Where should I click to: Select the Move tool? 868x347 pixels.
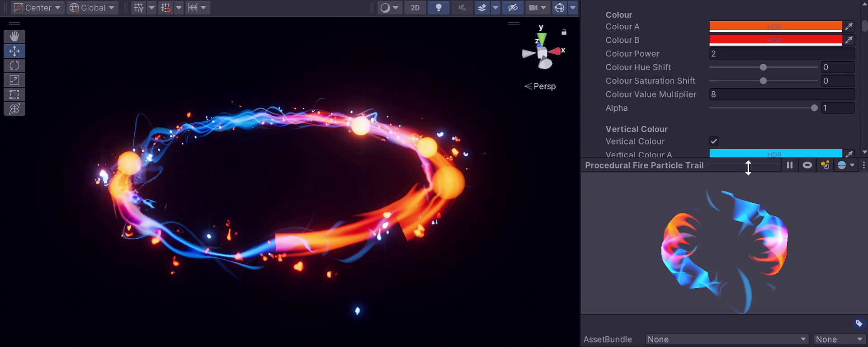pos(14,51)
